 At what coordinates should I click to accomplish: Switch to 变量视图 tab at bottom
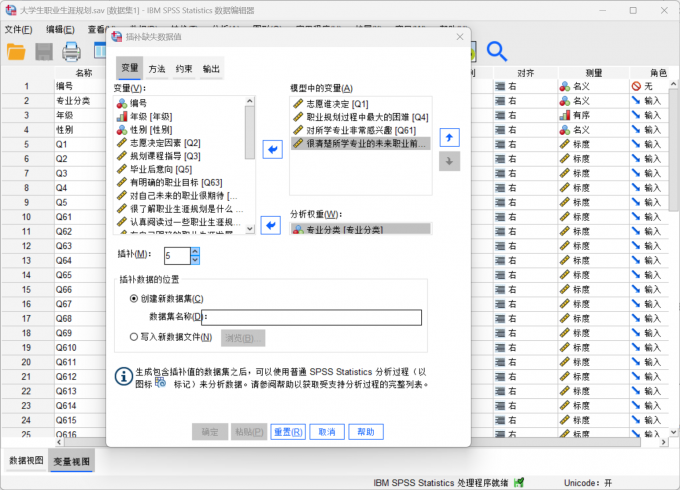[72, 461]
